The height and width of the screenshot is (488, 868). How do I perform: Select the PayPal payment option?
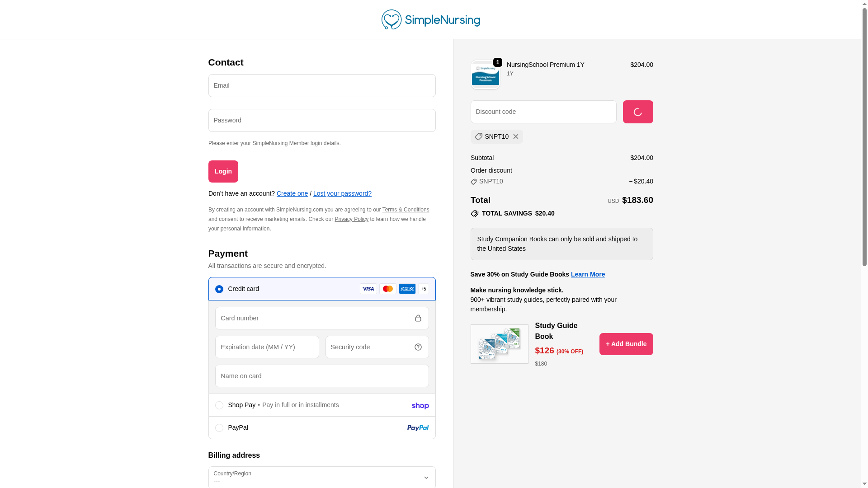tap(219, 428)
